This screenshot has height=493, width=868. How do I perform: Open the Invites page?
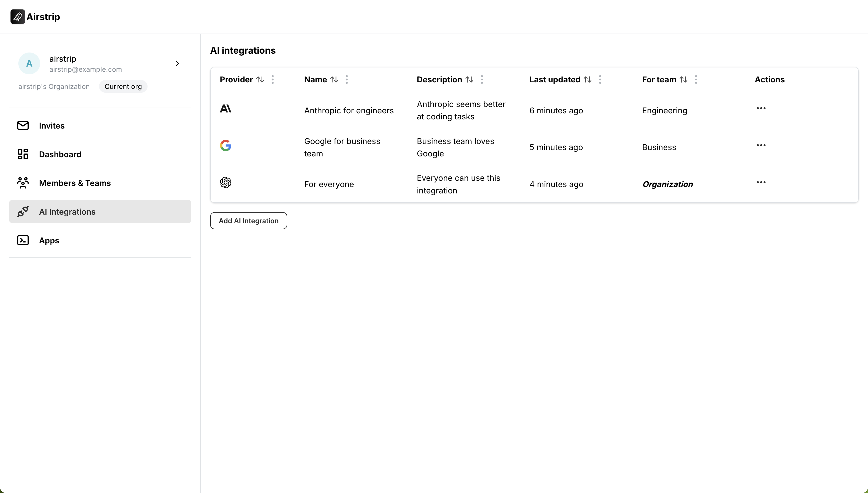pos(51,126)
